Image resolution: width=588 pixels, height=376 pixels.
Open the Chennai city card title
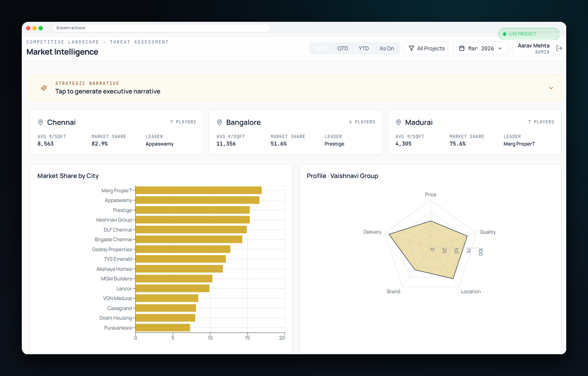[x=61, y=122]
